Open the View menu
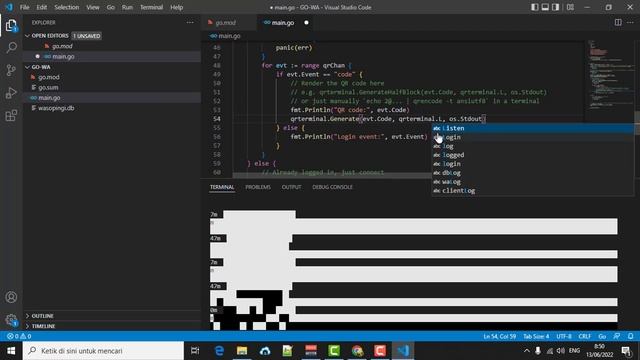640x360 pixels. 93,7
